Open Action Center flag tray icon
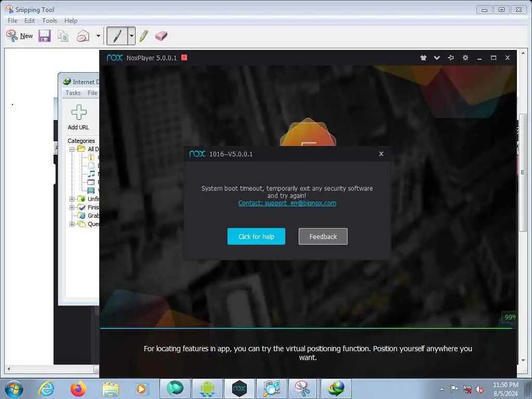This screenshot has height=399, width=532. (454, 389)
